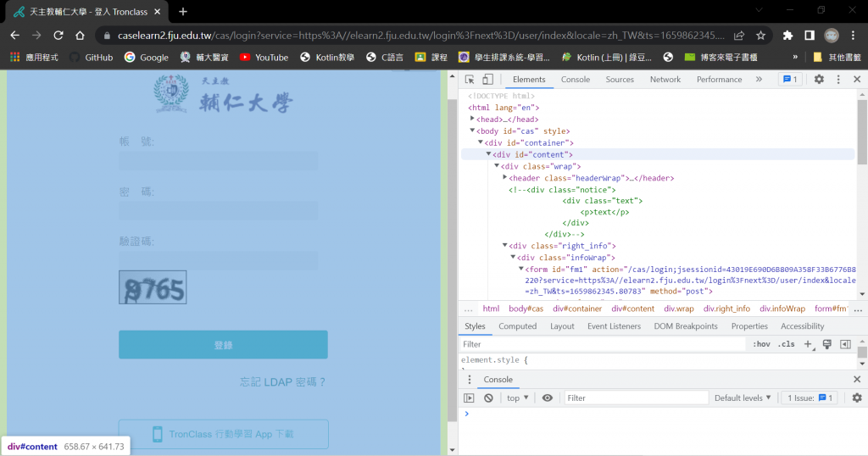This screenshot has height=456, width=868.
Task: Open the C語言 bookmark
Action: 385,57
